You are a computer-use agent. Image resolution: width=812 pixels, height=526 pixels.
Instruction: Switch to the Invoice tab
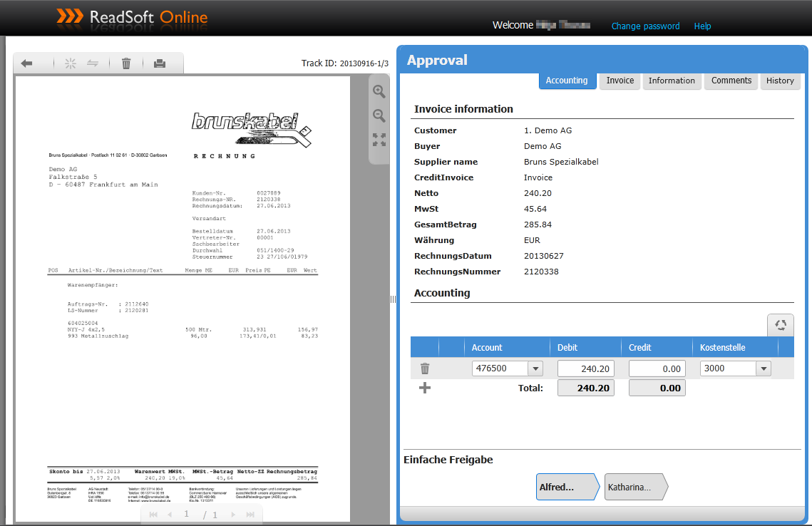click(x=619, y=81)
